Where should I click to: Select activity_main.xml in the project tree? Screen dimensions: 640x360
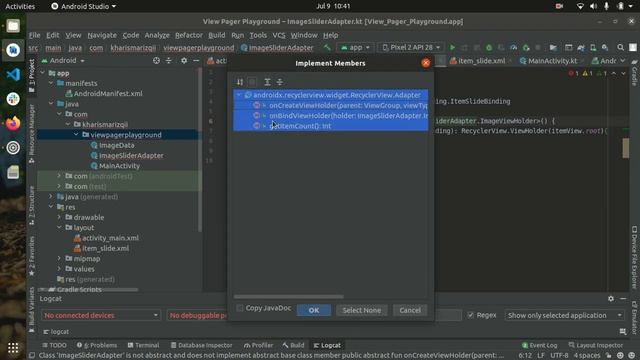106,238
